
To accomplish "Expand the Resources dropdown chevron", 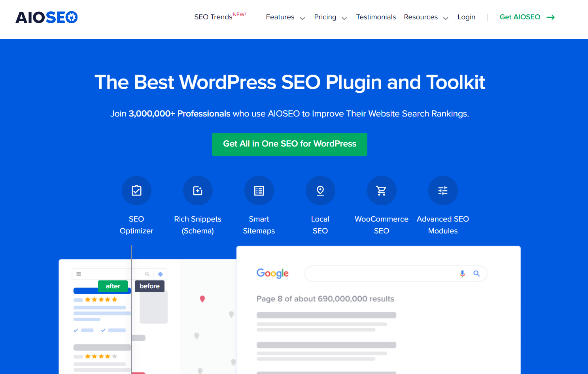I will coord(446,19).
